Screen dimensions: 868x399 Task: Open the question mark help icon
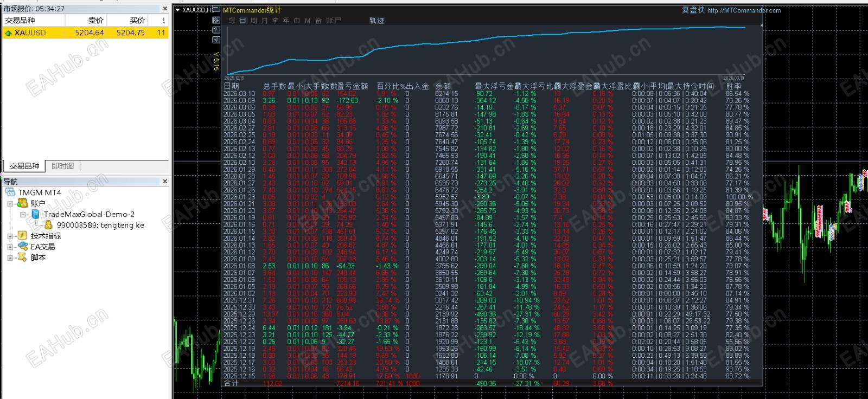pyautogui.click(x=216, y=30)
